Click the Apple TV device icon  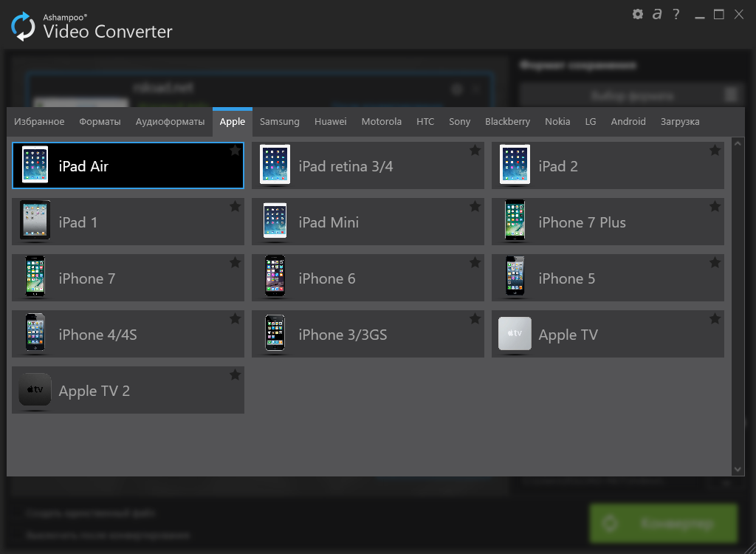pyautogui.click(x=514, y=334)
